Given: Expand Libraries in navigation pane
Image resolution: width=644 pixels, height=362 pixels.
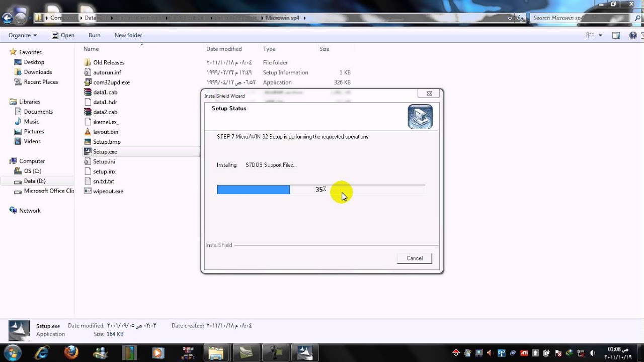Looking at the screenshot, I should click(x=30, y=102).
